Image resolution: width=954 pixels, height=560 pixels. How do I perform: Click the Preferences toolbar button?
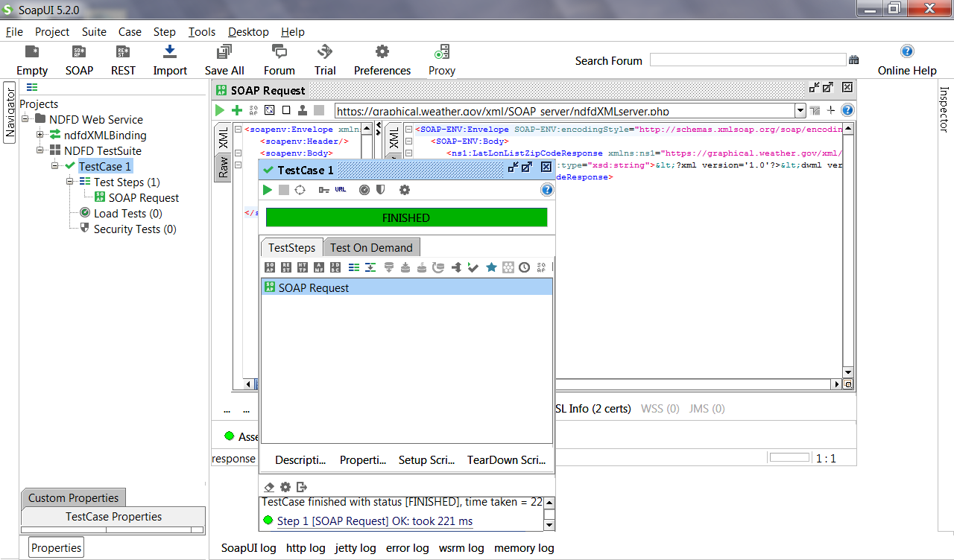tap(382, 59)
